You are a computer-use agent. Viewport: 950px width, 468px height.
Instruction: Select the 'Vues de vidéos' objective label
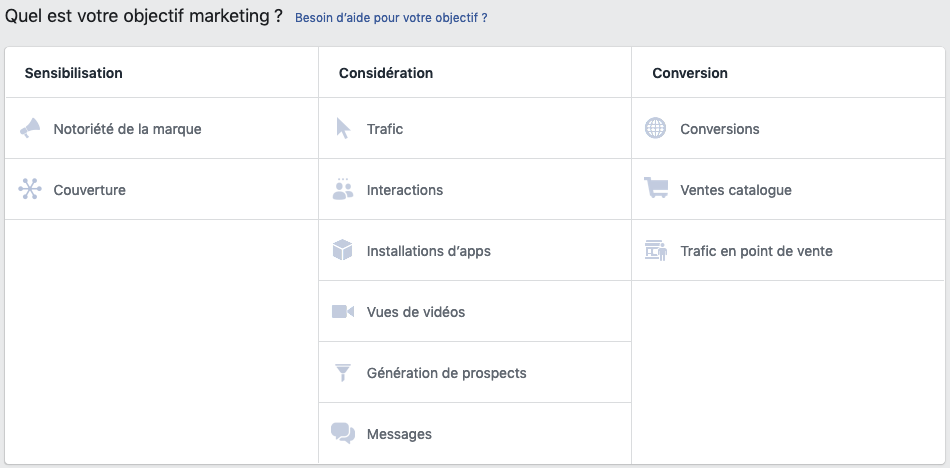point(416,312)
